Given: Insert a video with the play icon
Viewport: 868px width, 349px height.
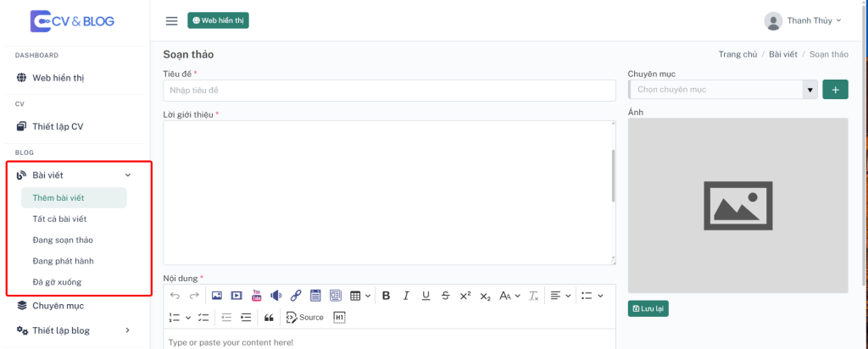Looking at the screenshot, I should pyautogui.click(x=236, y=296).
